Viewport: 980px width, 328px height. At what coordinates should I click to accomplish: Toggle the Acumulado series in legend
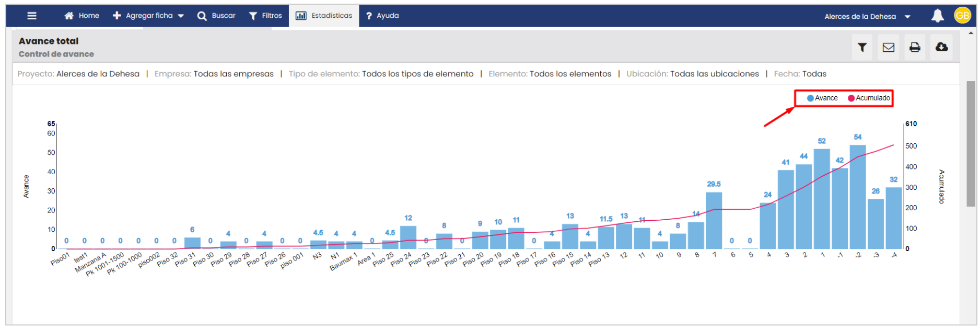(869, 98)
